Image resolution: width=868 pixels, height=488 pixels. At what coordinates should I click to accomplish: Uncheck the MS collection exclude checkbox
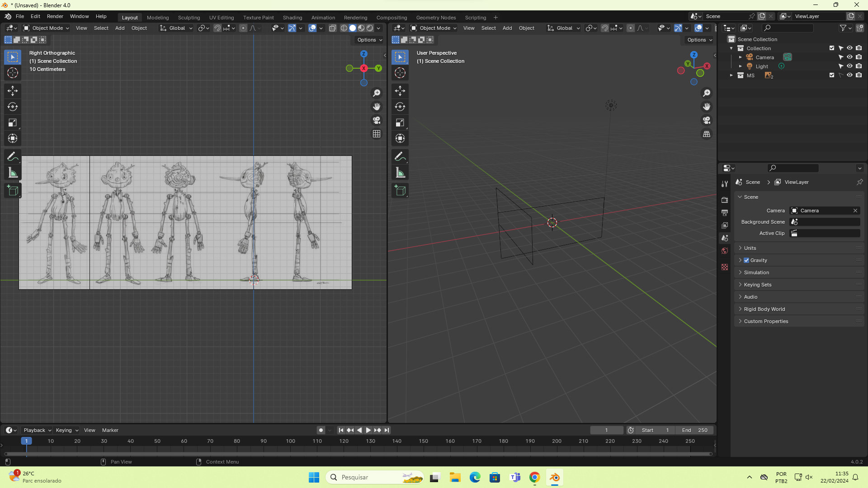tap(831, 75)
